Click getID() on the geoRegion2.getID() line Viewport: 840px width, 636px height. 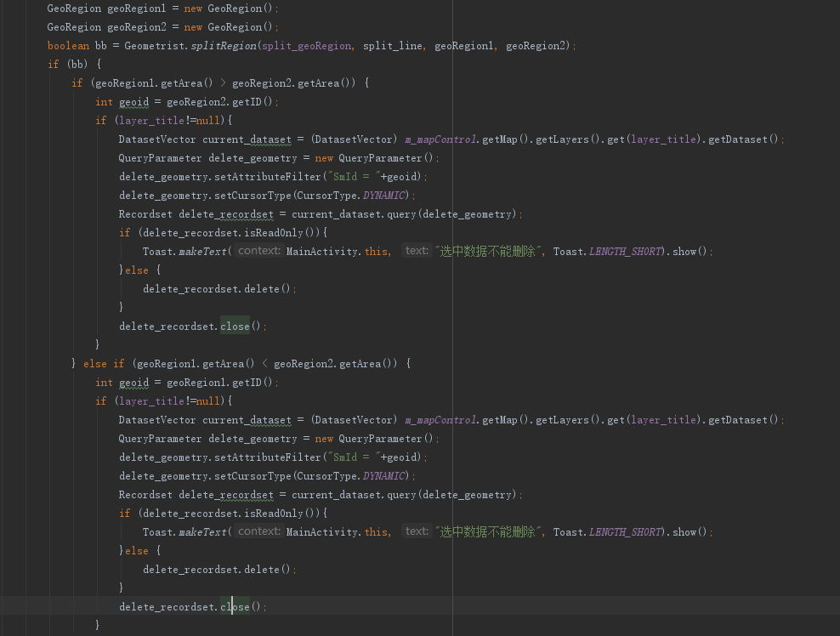253,102
